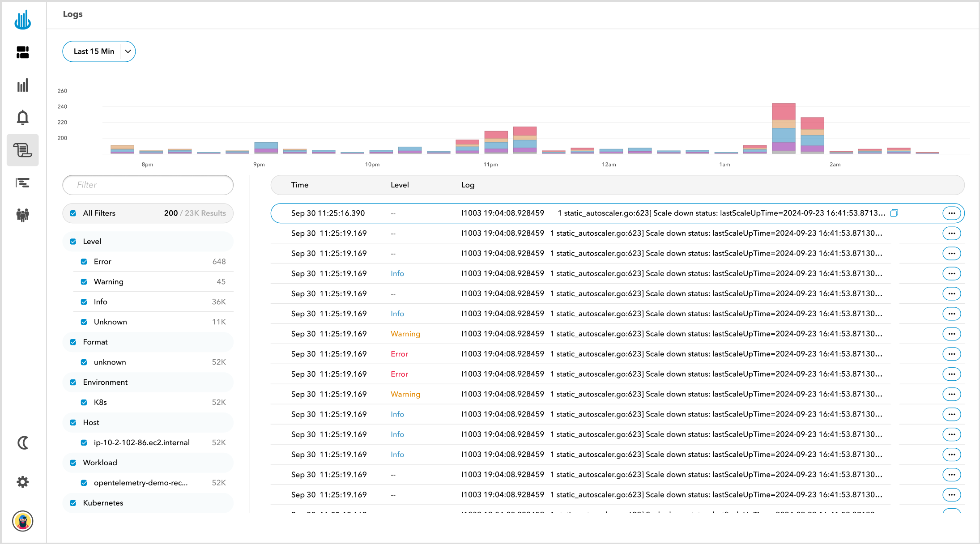Open alerts bell icon in sidebar
This screenshot has height=544, width=980.
[23, 117]
